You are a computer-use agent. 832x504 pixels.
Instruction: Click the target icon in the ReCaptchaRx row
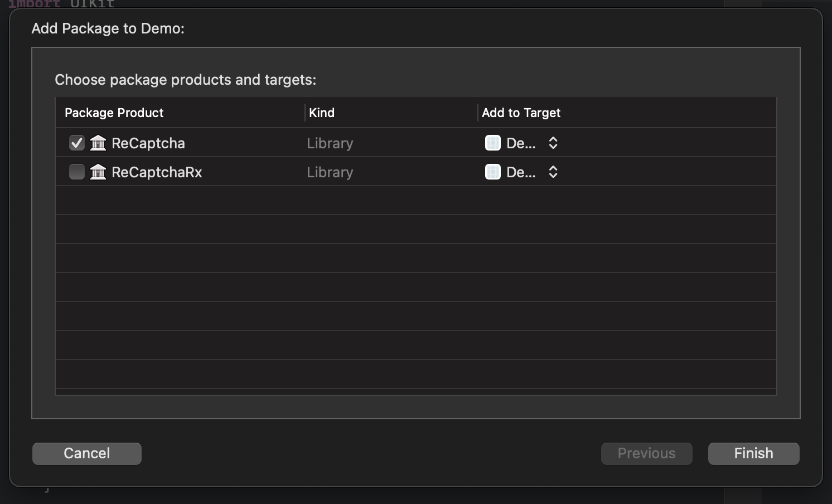click(492, 172)
